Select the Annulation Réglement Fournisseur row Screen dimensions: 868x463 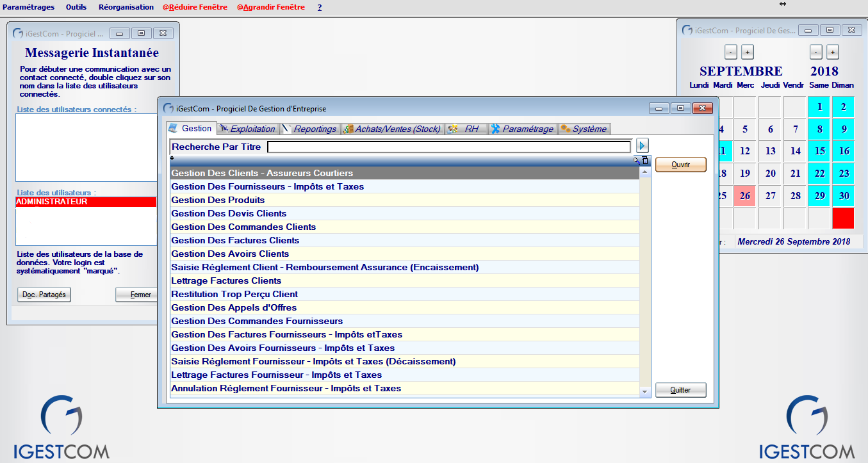[404, 388]
